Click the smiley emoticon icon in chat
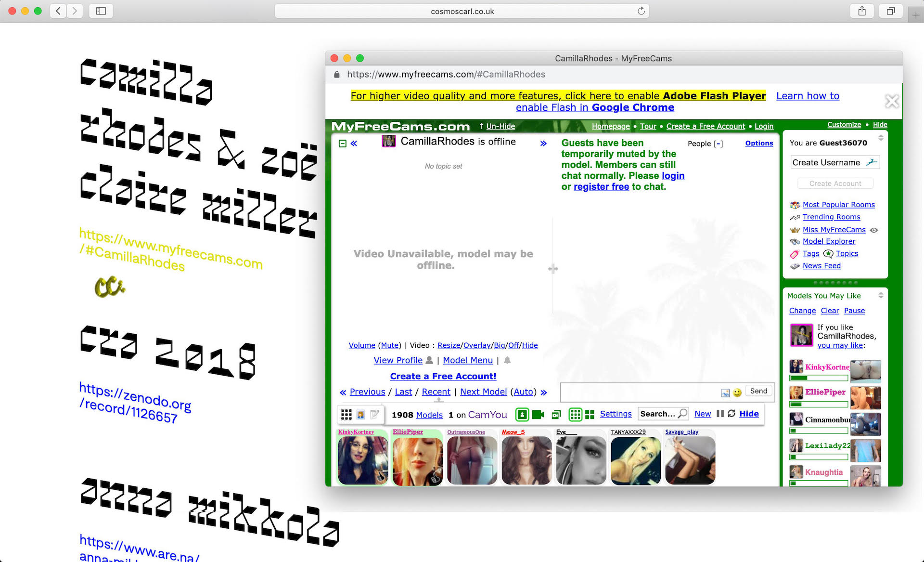Image resolution: width=924 pixels, height=562 pixels. (x=737, y=393)
